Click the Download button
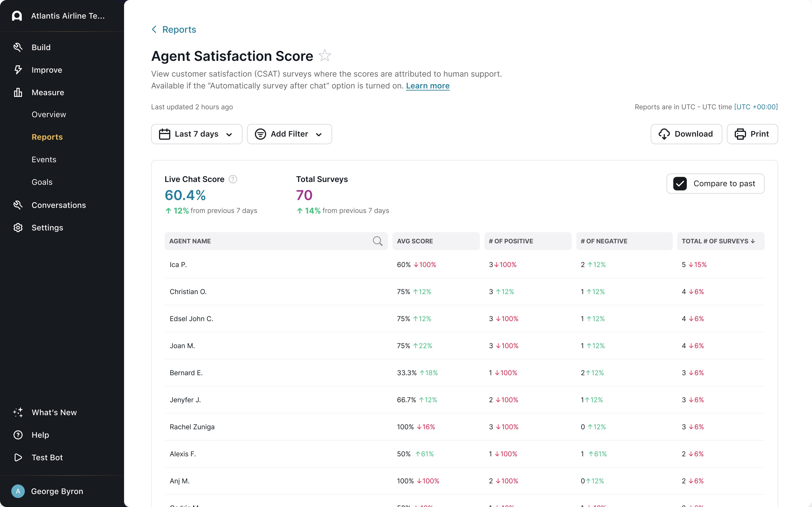Viewport: 812px width, 507px height. 686,134
